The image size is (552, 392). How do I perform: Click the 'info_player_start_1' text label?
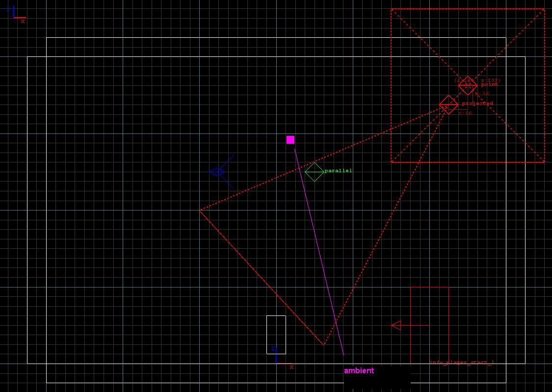click(x=462, y=363)
